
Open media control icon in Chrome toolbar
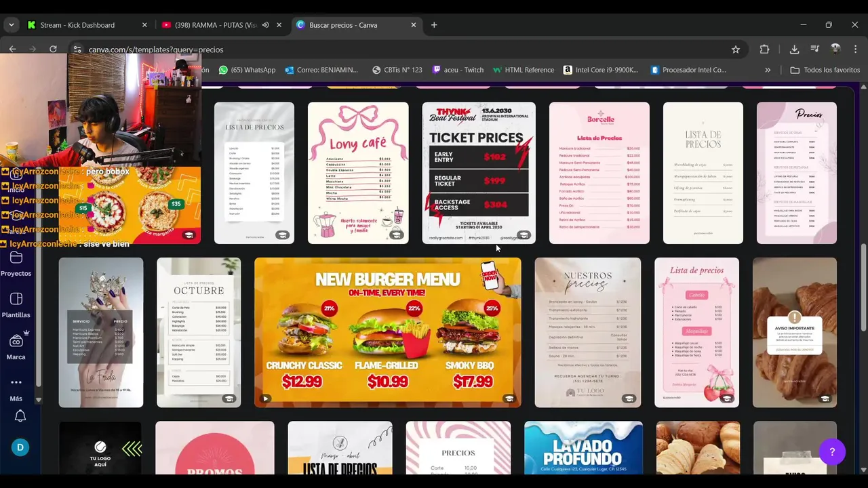point(815,49)
